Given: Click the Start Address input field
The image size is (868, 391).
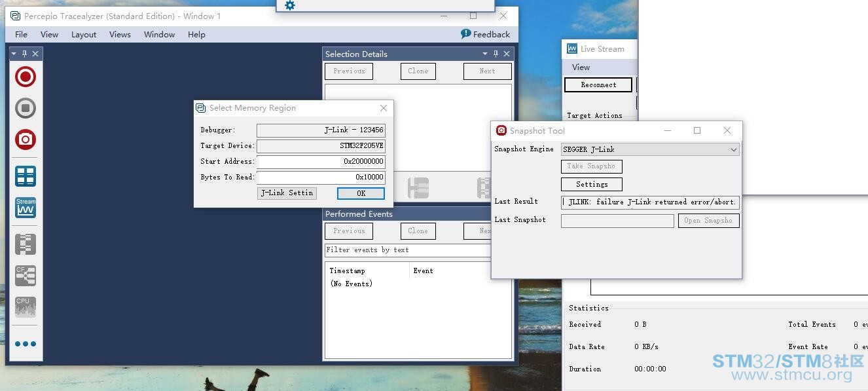Looking at the screenshot, I should click(321, 161).
